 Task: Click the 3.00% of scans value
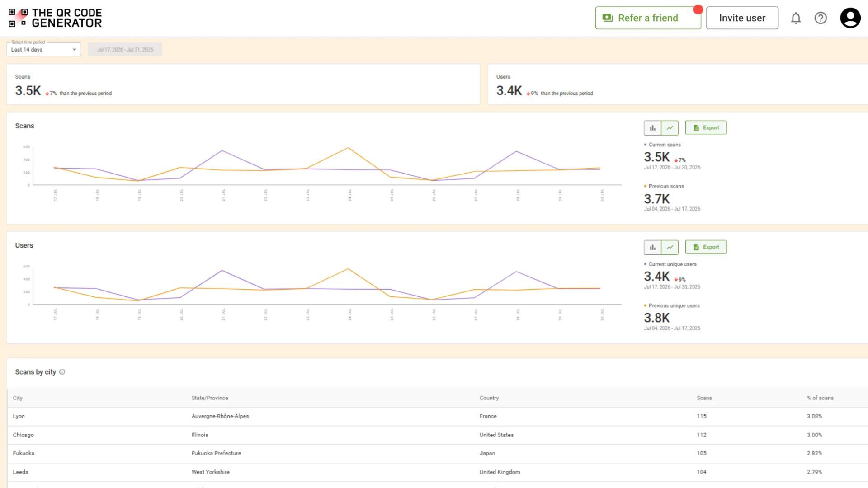pyautogui.click(x=814, y=435)
